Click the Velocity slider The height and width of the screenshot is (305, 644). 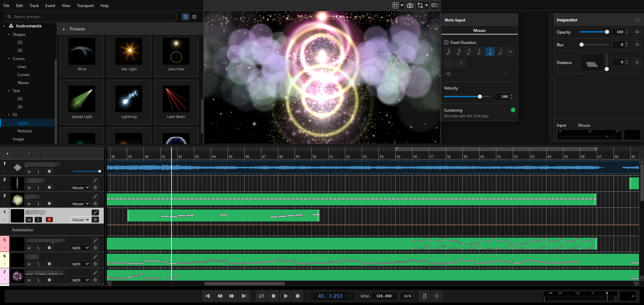tap(467, 97)
